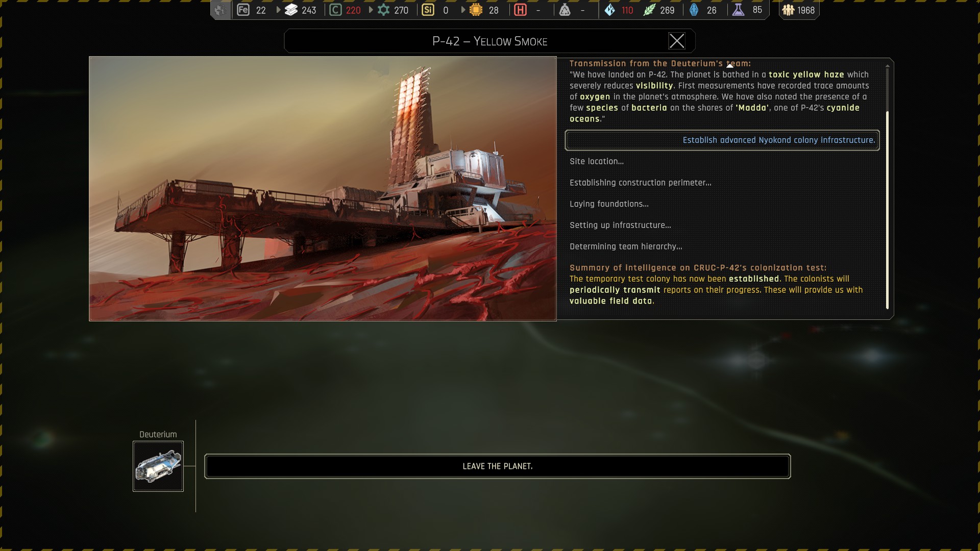Click the orange electronics chip icon

click(x=476, y=10)
